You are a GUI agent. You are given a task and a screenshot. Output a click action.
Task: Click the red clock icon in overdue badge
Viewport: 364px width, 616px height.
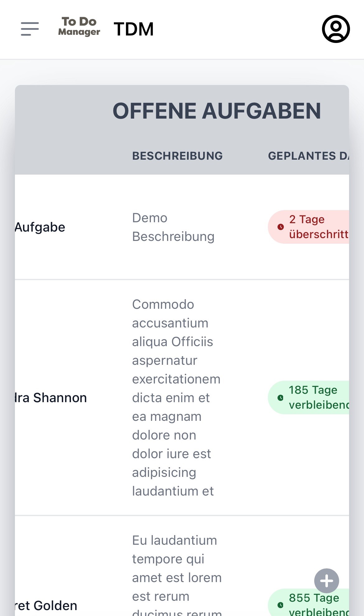tap(281, 227)
